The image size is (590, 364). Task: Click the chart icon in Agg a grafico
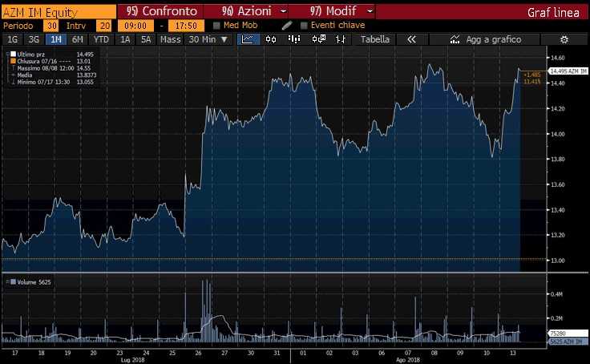click(455, 39)
